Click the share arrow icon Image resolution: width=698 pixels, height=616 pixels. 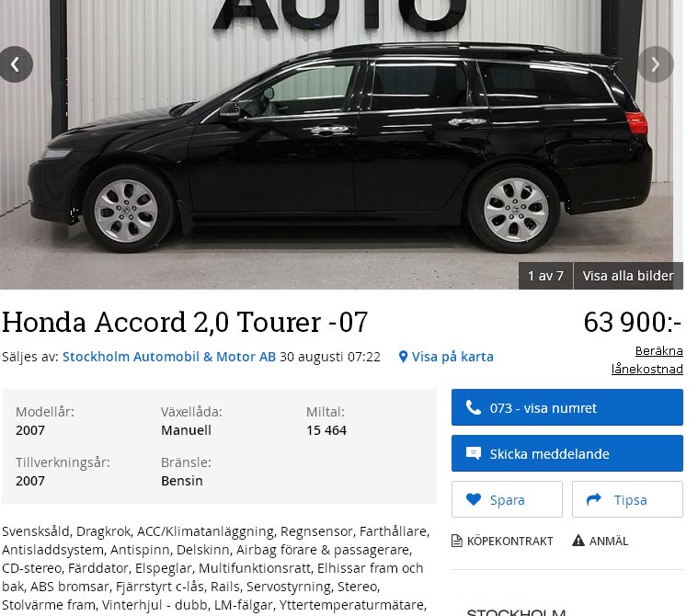tap(594, 499)
